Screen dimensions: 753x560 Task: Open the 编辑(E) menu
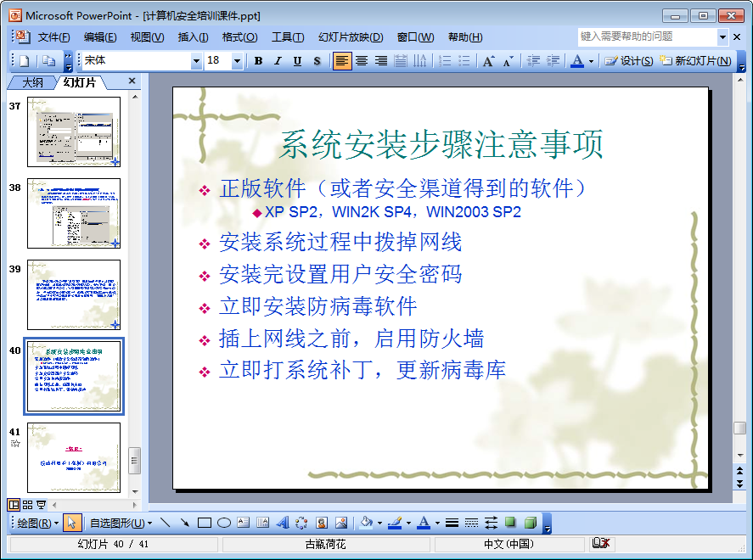100,37
